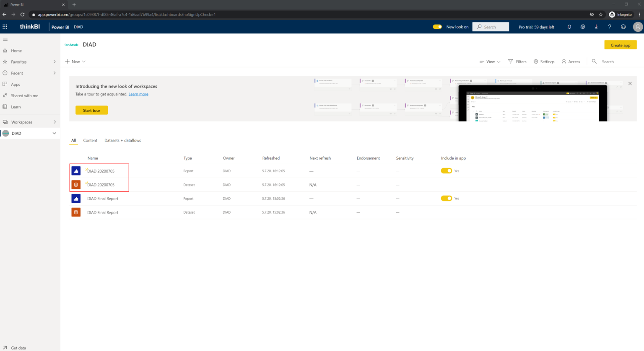Click the download icon in the top bar
Screen dimensions: 644x351
[x=596, y=26]
